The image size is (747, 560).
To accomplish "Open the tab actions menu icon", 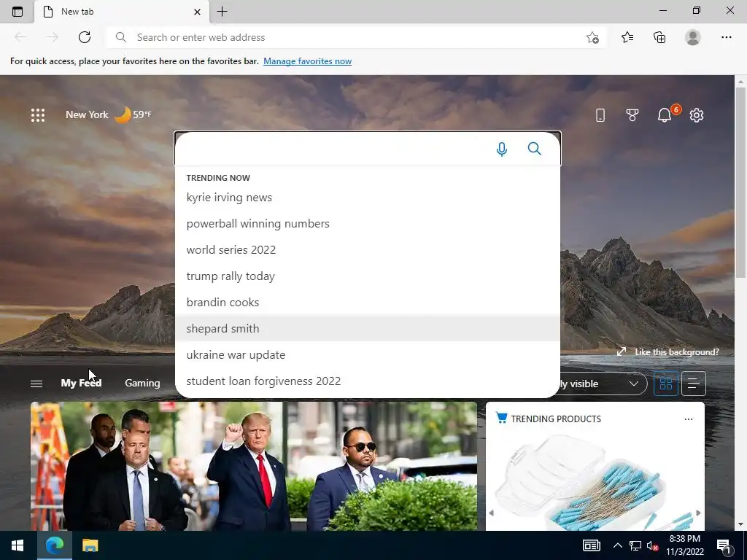I will point(18,12).
